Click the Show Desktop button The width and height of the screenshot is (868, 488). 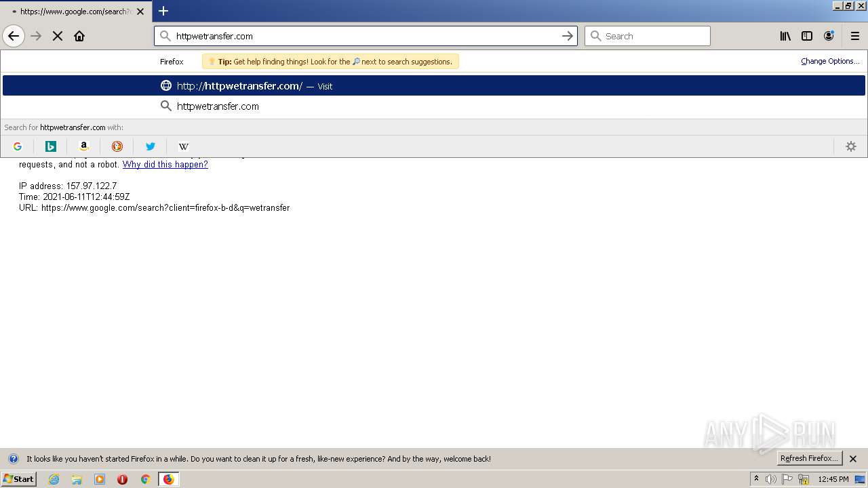860,479
